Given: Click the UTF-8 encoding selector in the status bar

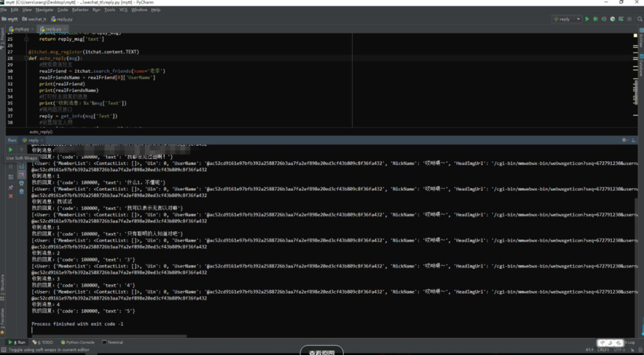Looking at the screenshot, I should click(x=619, y=350).
